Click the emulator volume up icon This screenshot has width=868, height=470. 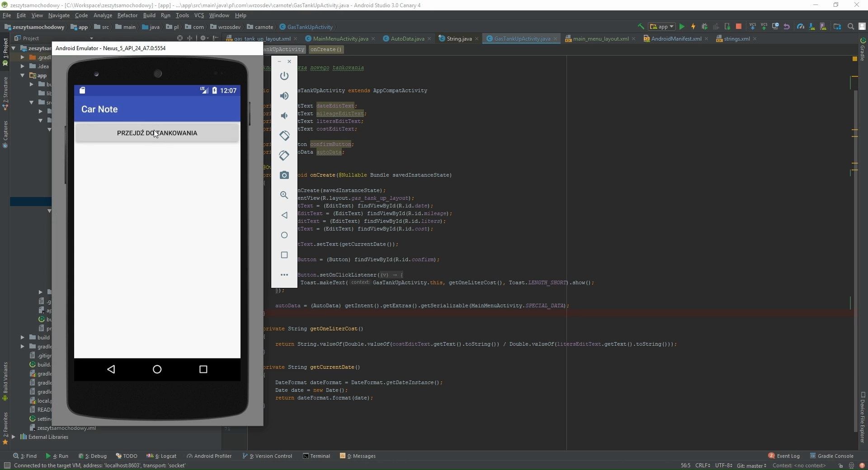284,96
